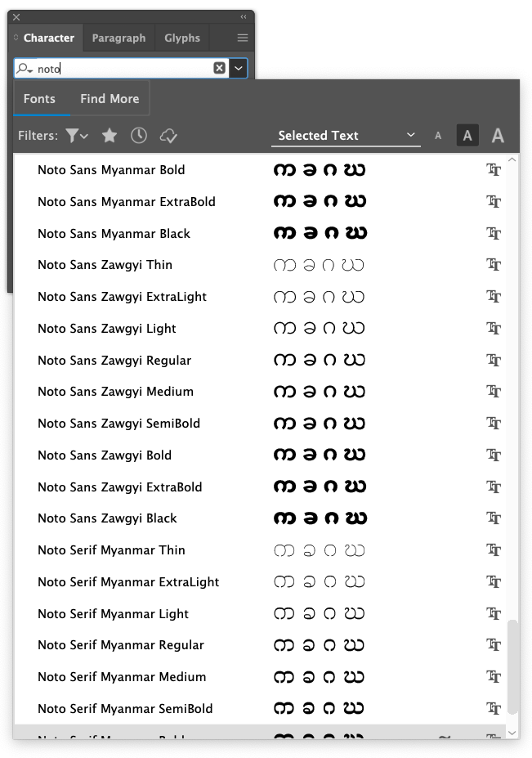Click the font search field containing noto
532x758 pixels.
pos(122,68)
